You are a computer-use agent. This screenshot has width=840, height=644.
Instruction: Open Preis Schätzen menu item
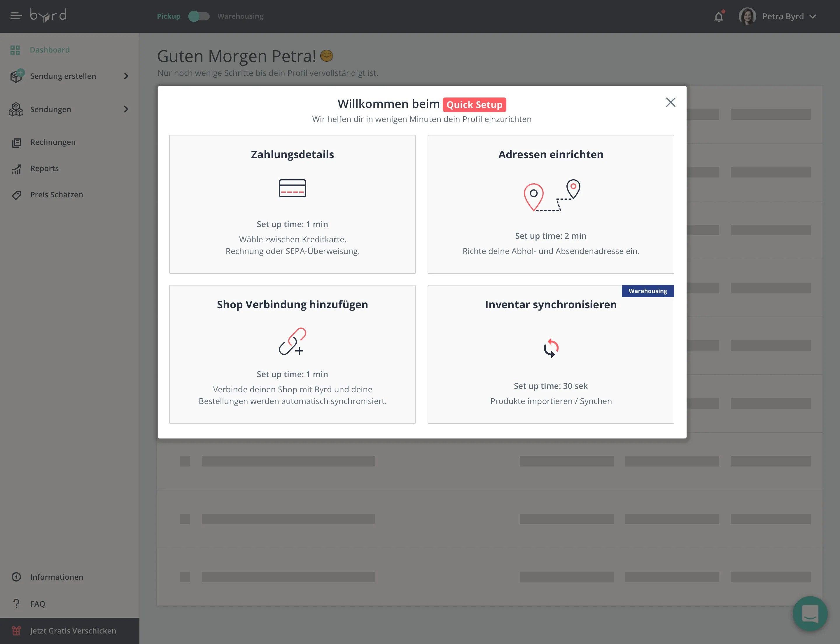click(56, 195)
